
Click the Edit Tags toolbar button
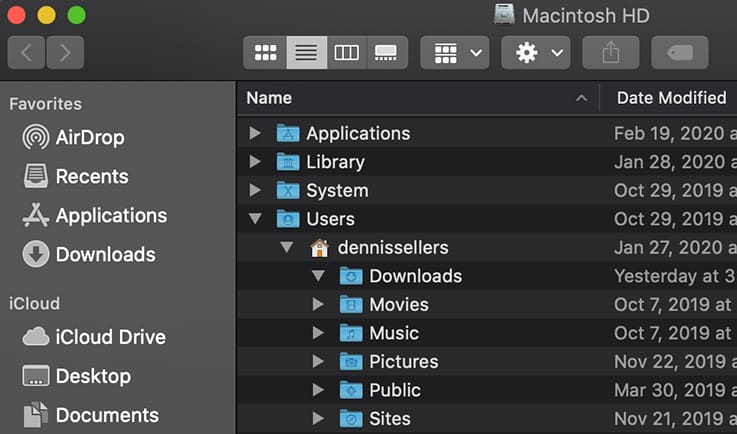[679, 53]
